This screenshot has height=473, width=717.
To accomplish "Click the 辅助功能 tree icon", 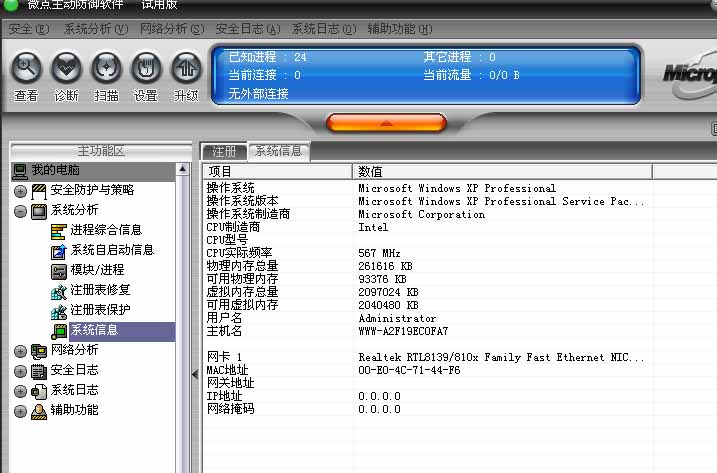I will [39, 411].
